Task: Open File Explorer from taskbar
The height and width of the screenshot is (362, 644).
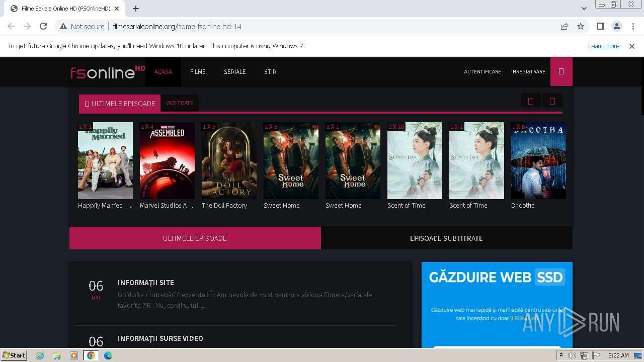Action: tap(57, 355)
